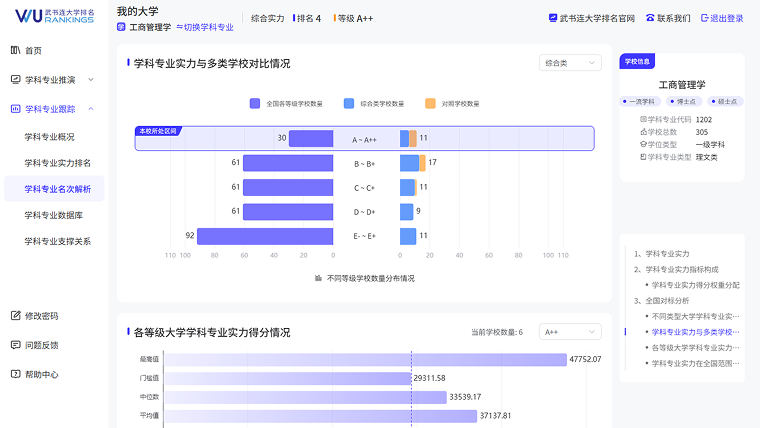The width and height of the screenshot is (760, 428).
Task: Click the 学校总数 info icon
Action: click(643, 132)
